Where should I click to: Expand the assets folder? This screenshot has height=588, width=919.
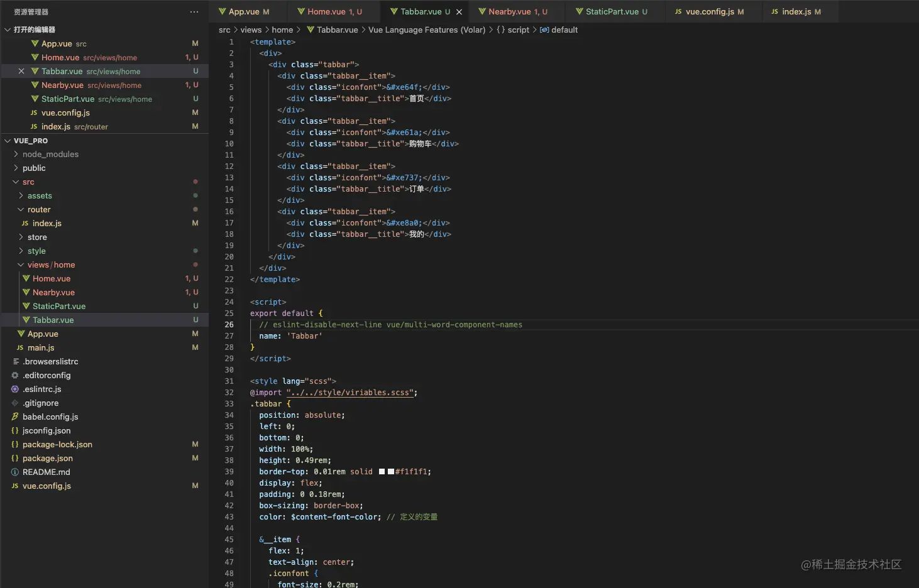(x=40, y=195)
